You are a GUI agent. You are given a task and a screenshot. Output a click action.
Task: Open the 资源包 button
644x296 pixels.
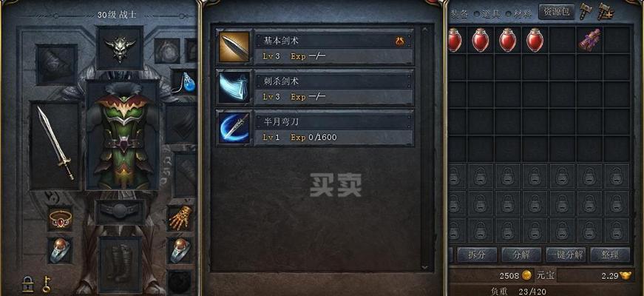556,12
